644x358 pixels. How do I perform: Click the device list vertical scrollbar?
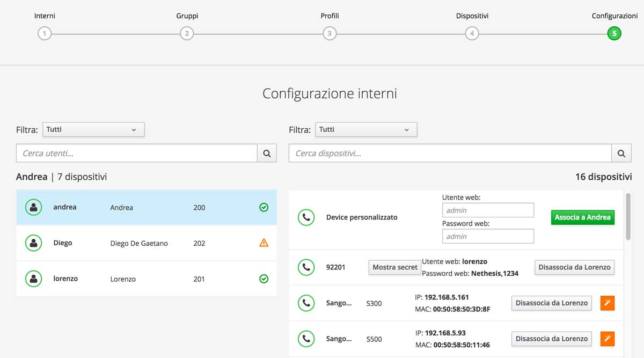628,216
